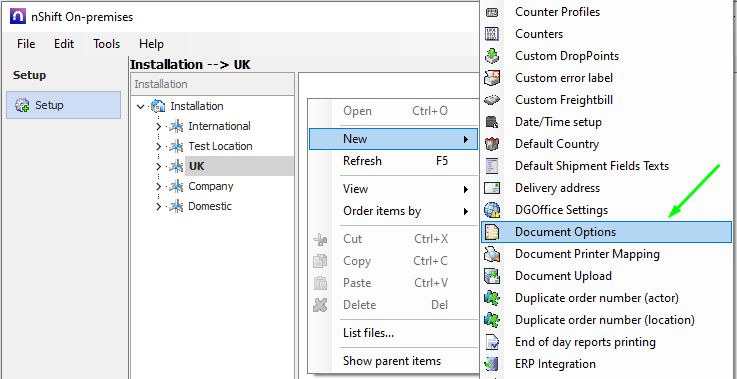This screenshot has height=379, width=737.
Task: Click the Document Options icon
Action: pyautogui.click(x=492, y=232)
